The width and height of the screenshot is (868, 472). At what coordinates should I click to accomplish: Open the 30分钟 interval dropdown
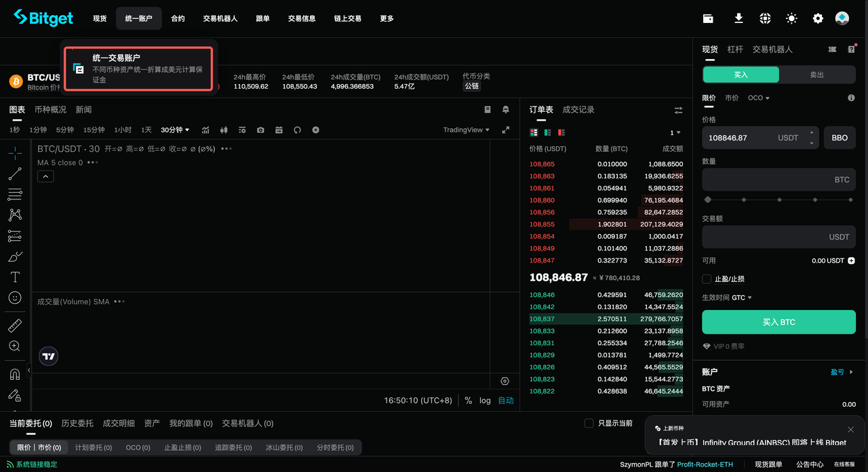175,130
